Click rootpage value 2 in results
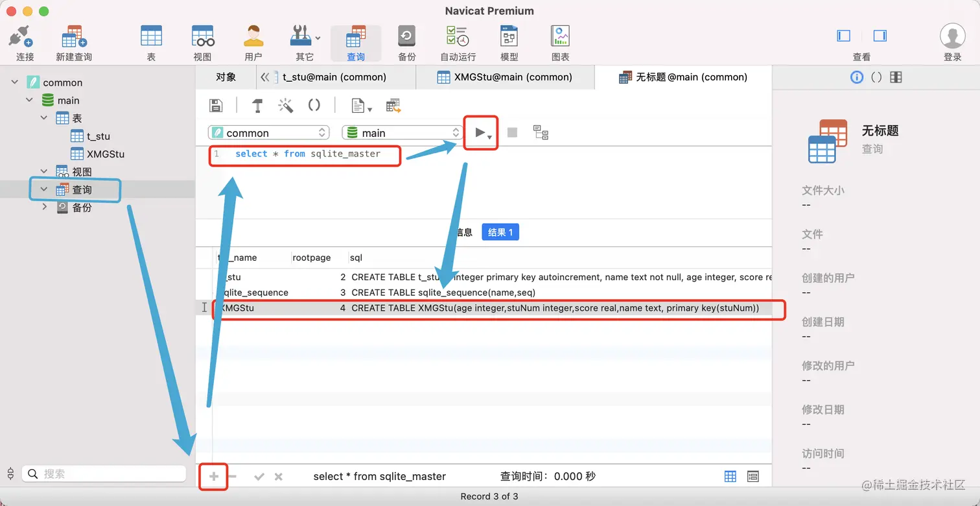The width and height of the screenshot is (980, 506). (x=343, y=277)
